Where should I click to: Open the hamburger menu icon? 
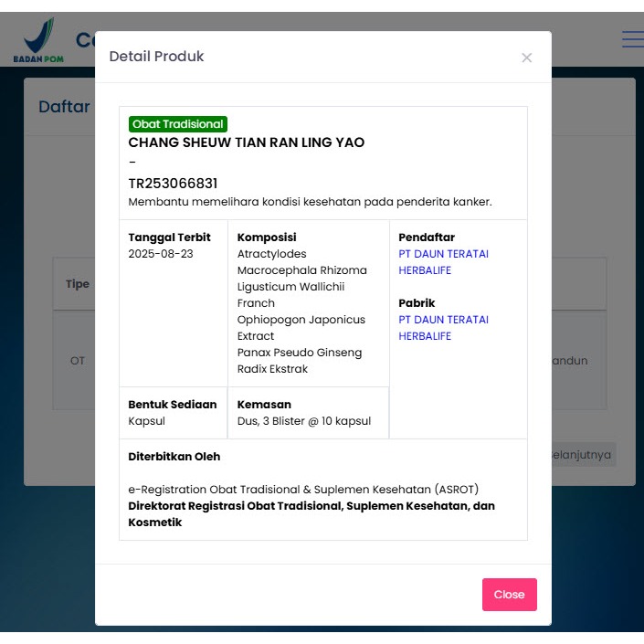tap(631, 39)
